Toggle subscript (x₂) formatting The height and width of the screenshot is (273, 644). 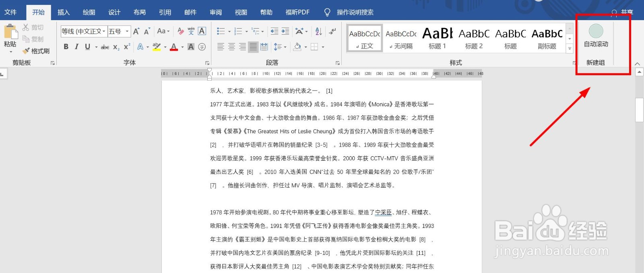[x=116, y=47]
